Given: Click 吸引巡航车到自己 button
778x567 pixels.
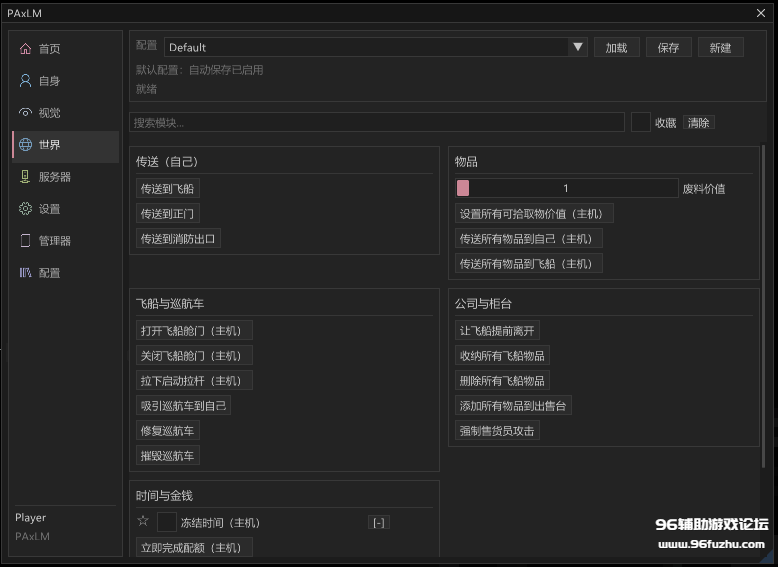Looking at the screenshot, I should point(183,406).
